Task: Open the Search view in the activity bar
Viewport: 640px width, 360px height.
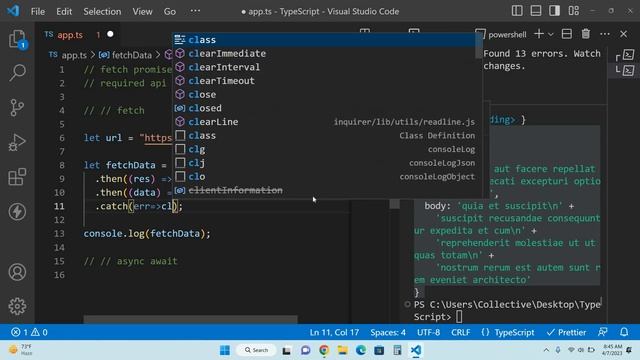Action: tap(17, 73)
